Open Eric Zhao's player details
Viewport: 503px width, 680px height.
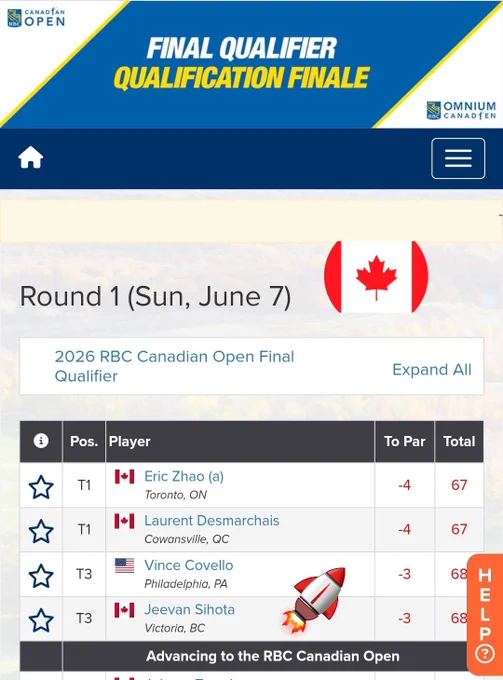coord(184,476)
